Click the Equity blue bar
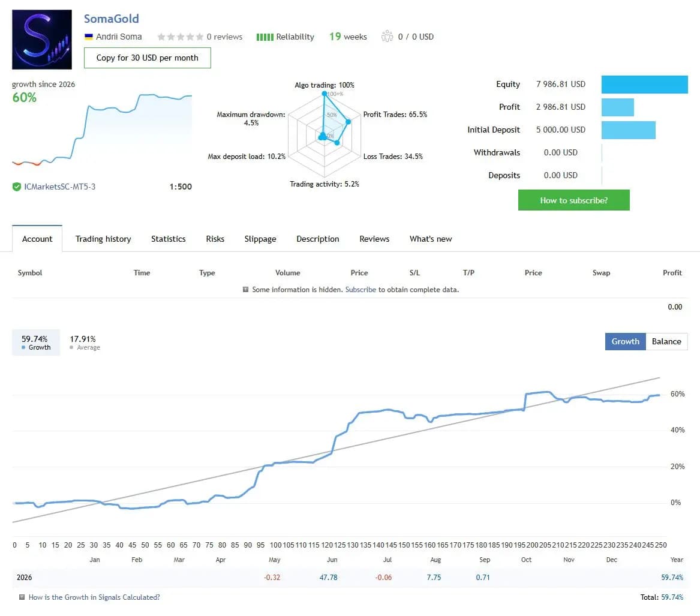This screenshot has height=616, width=700. point(644,85)
